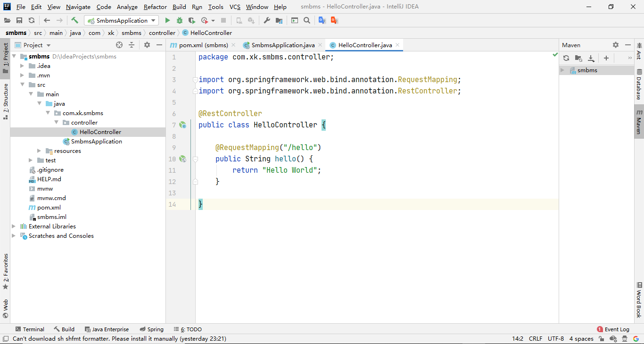Image resolution: width=644 pixels, height=344 pixels.
Task: Click the controller breadcrumb in navigation bar
Action: pos(162,33)
